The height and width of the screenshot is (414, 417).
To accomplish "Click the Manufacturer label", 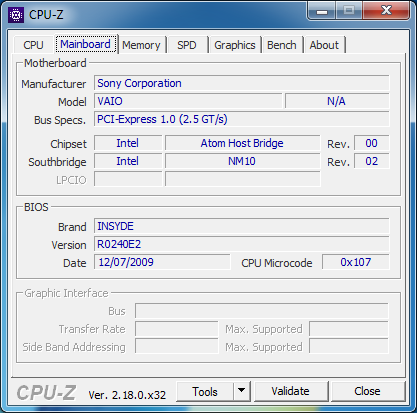I will [x=54, y=84].
